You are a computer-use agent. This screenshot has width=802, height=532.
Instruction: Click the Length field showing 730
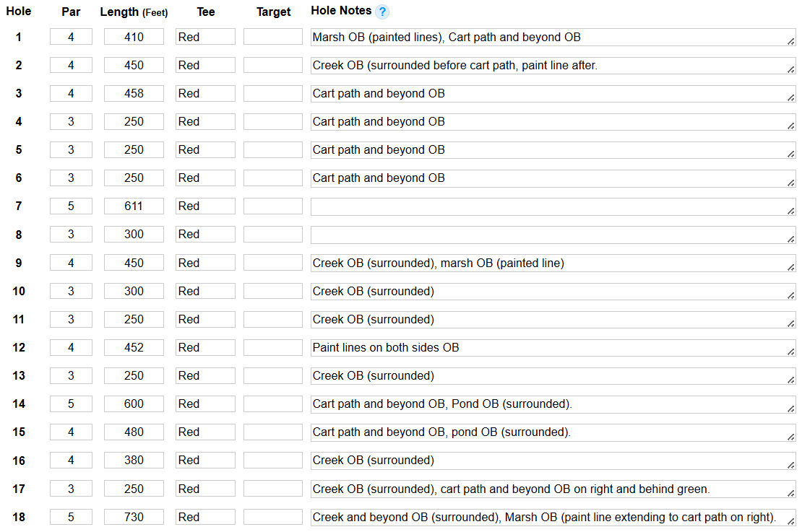coord(134,518)
